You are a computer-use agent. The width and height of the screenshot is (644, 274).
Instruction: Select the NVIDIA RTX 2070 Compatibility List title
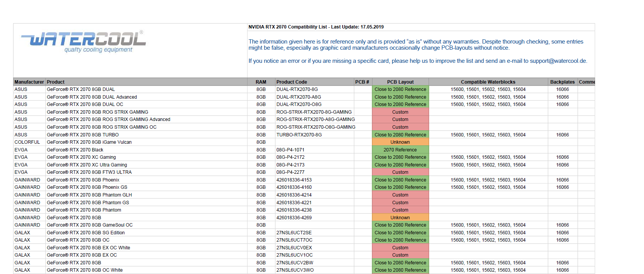click(316, 27)
